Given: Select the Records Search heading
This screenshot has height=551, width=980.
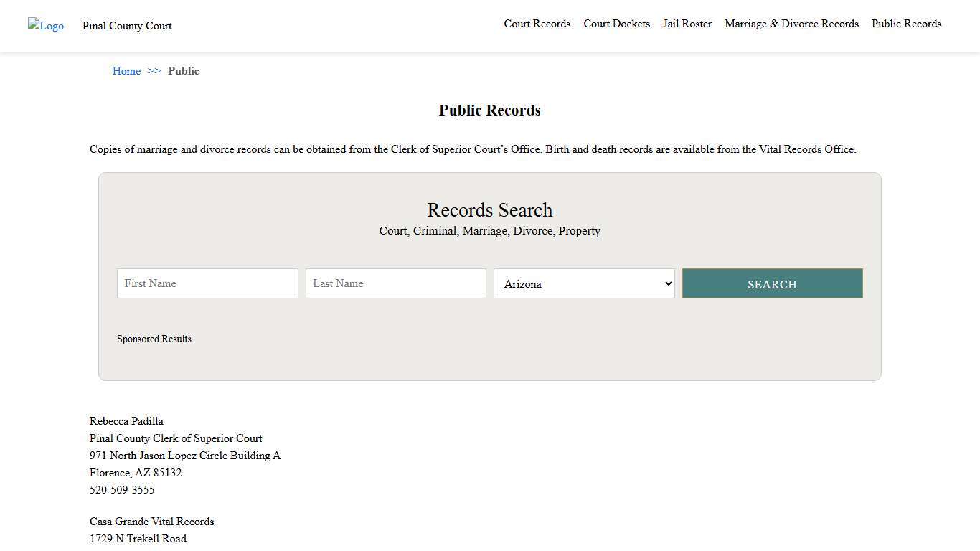Looking at the screenshot, I should click(x=489, y=209).
